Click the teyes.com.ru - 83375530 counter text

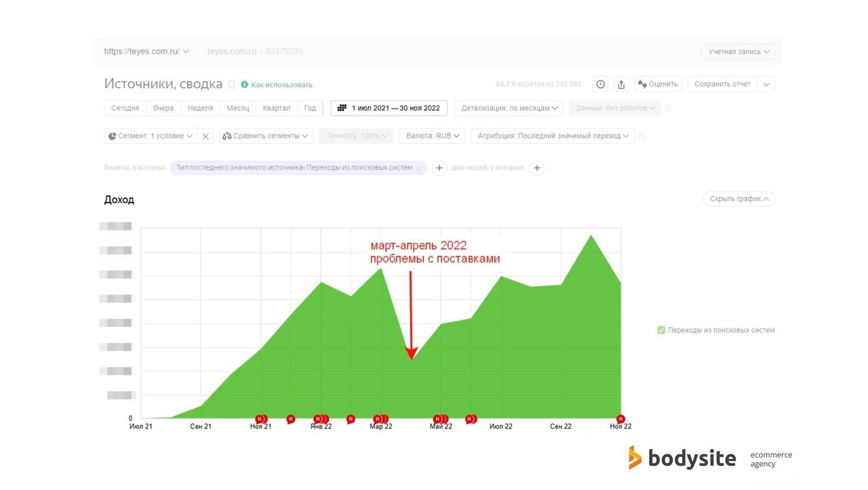(255, 51)
